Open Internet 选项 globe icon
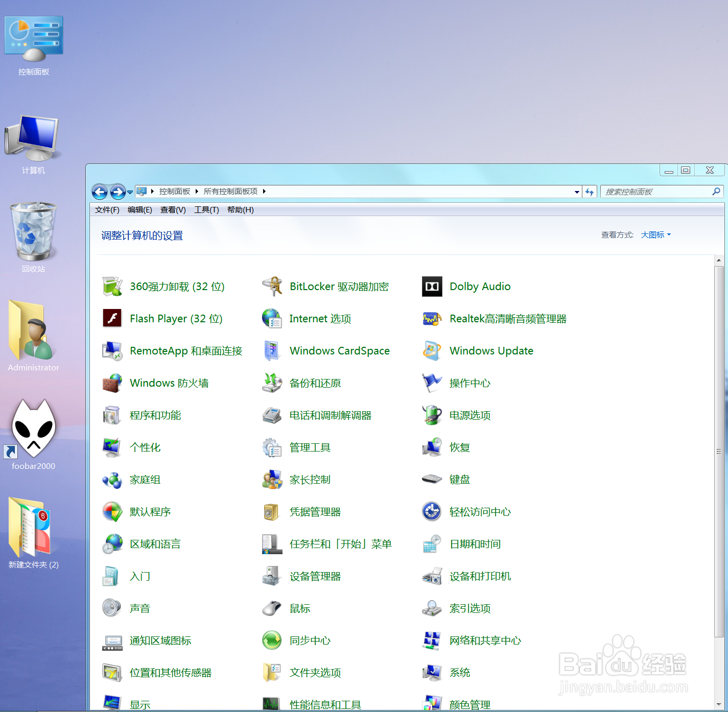 pos(272,319)
